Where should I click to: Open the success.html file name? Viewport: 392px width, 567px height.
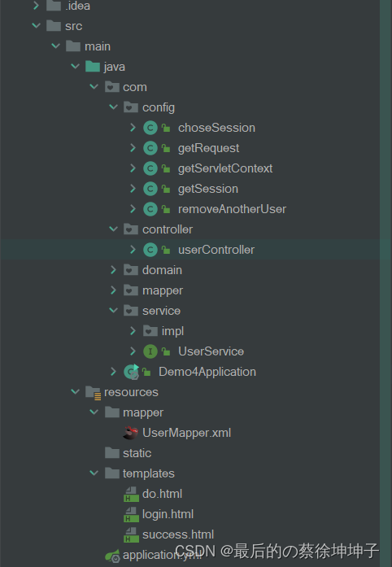point(178,534)
